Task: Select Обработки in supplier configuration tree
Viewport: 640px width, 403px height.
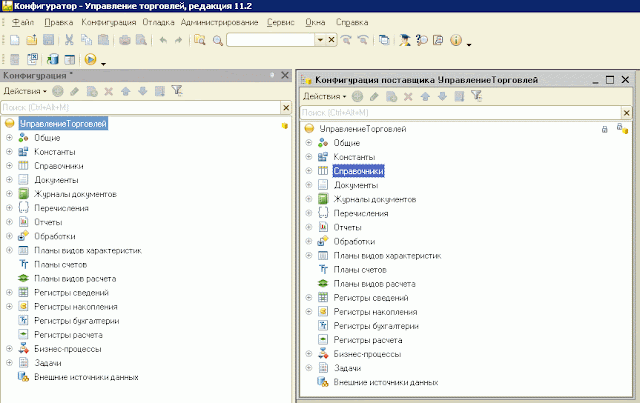Action: click(354, 241)
